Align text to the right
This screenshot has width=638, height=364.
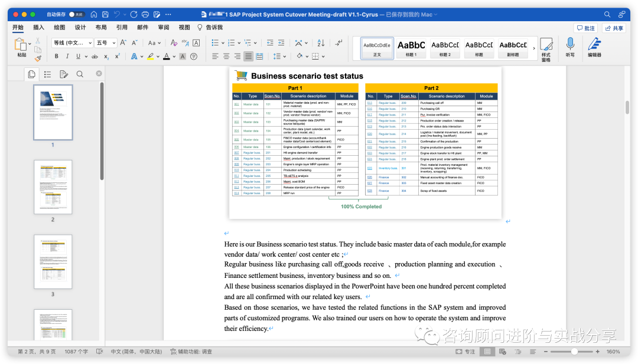(237, 57)
